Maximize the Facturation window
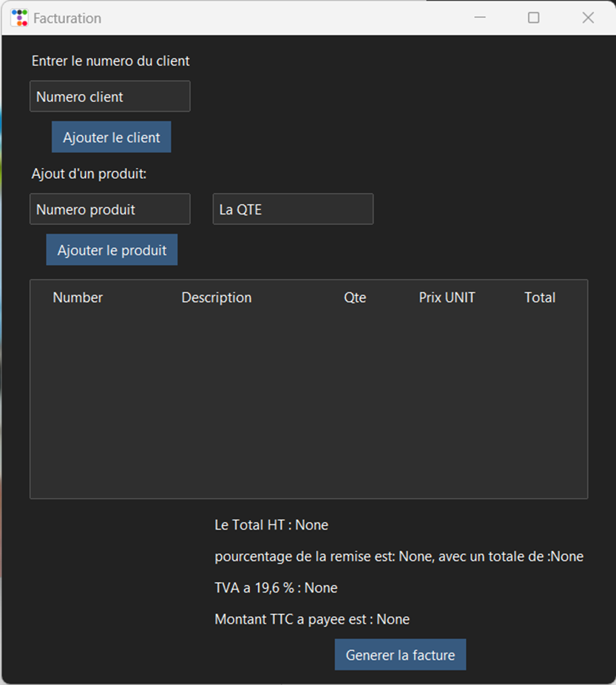The image size is (616, 685). click(x=533, y=18)
